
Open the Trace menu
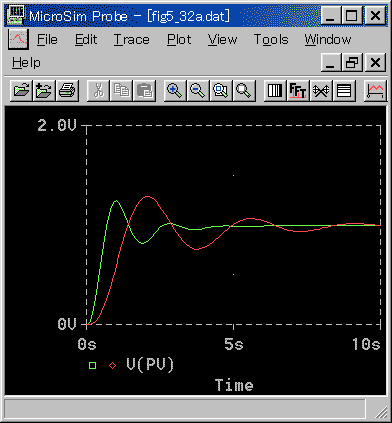click(x=132, y=40)
